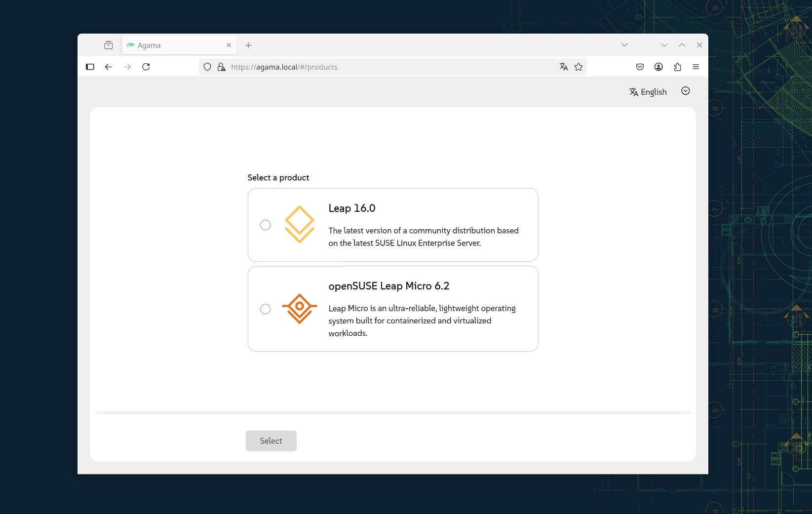The height and width of the screenshot is (514, 812).
Task: Bookmark this page with the star
Action: [579, 67]
